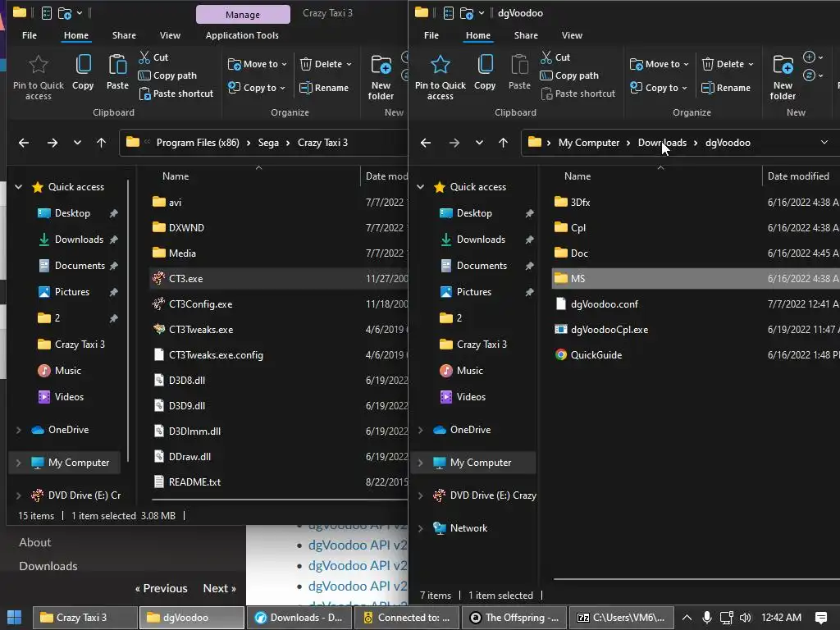Go back in Crazy Taxi 3 window

coord(24,143)
